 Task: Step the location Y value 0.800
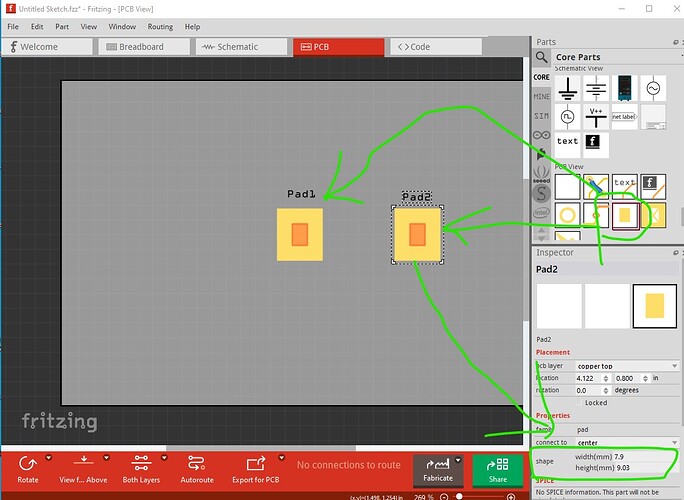645,378
